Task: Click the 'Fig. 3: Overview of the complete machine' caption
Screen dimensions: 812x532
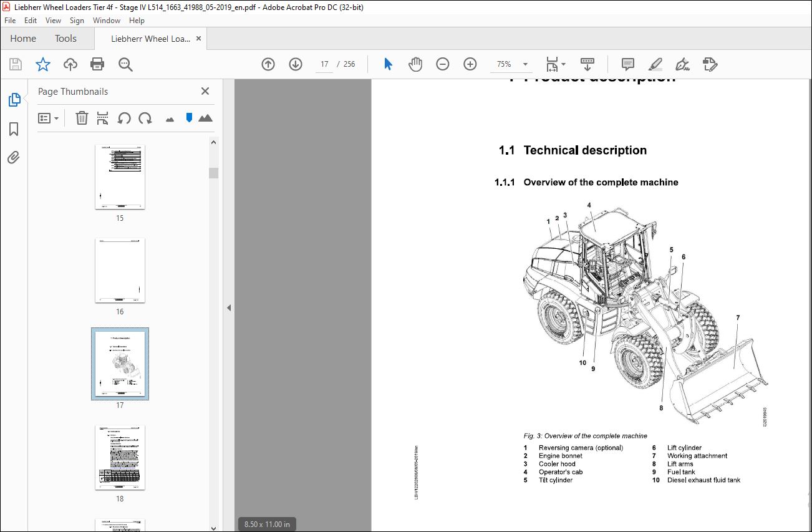Action: click(585, 436)
